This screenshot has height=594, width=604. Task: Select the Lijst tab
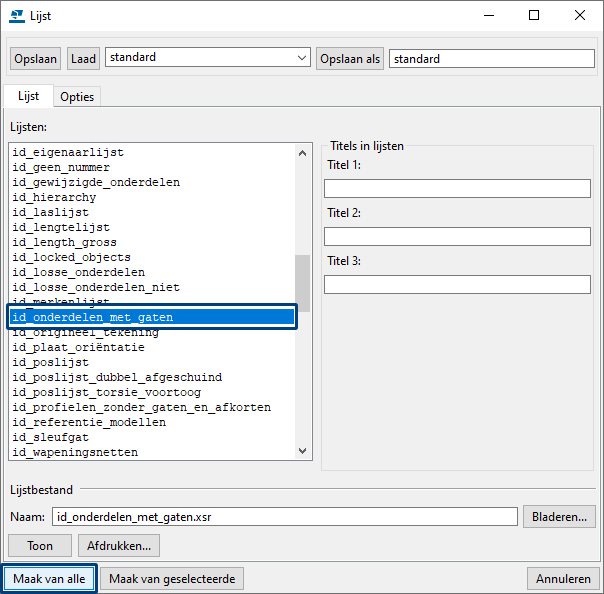28,96
